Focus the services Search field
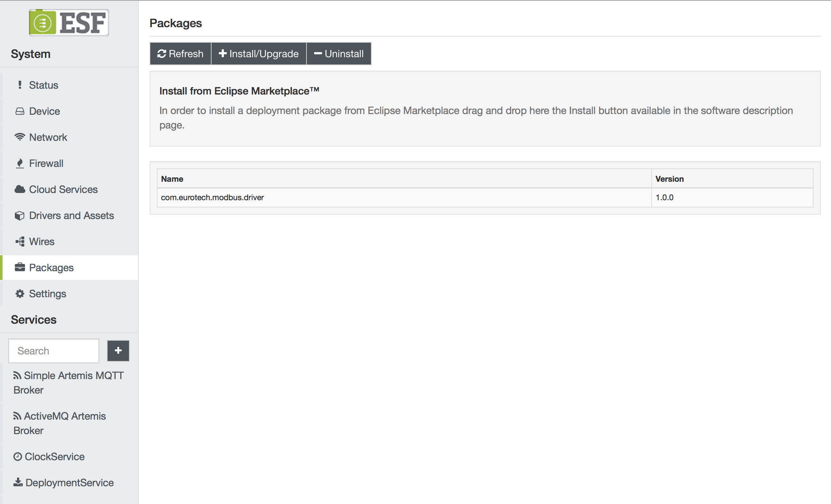 click(x=54, y=350)
